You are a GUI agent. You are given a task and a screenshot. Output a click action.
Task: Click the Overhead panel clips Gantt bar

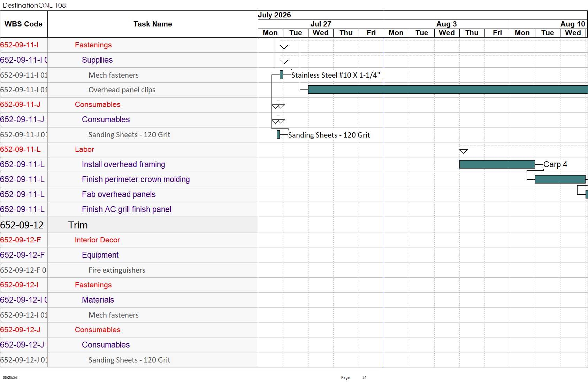point(448,89)
